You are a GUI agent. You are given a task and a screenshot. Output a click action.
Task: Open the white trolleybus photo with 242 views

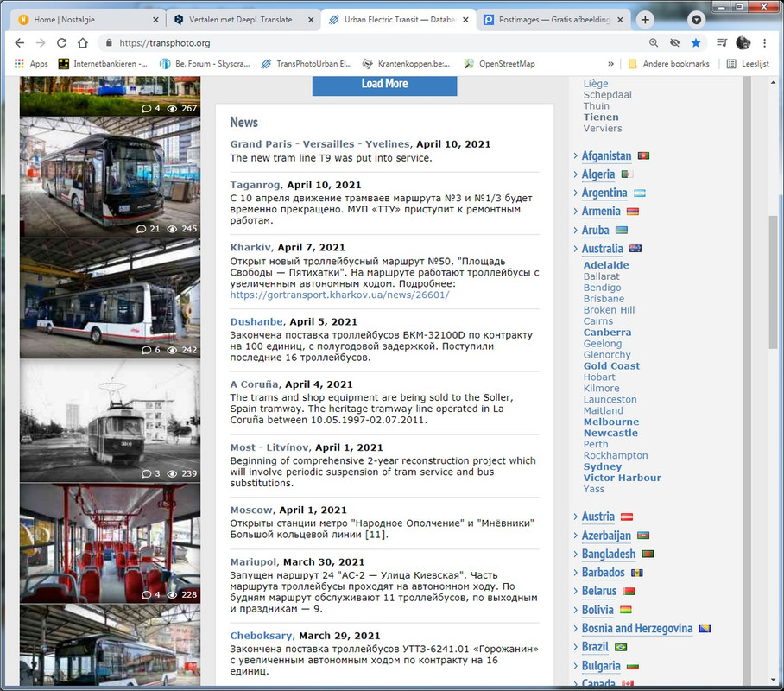110,298
